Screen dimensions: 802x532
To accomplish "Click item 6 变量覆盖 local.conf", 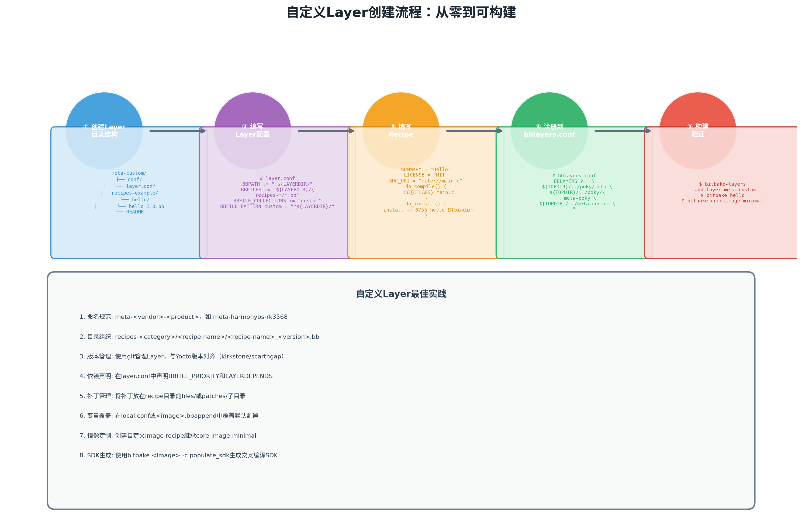I will tap(169, 416).
